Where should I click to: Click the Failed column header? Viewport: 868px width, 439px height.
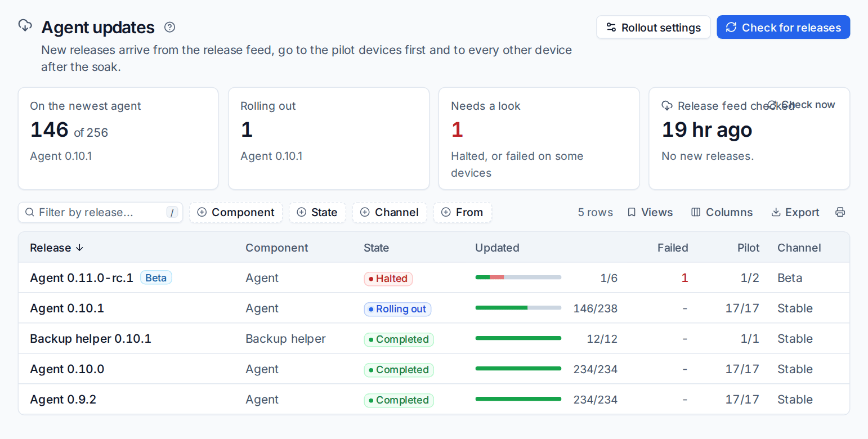point(673,248)
